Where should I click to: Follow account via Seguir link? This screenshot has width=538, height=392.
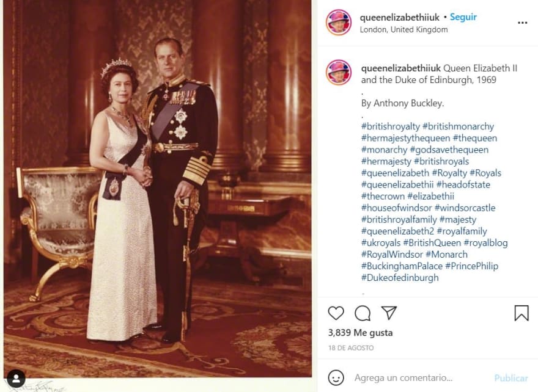pyautogui.click(x=463, y=17)
